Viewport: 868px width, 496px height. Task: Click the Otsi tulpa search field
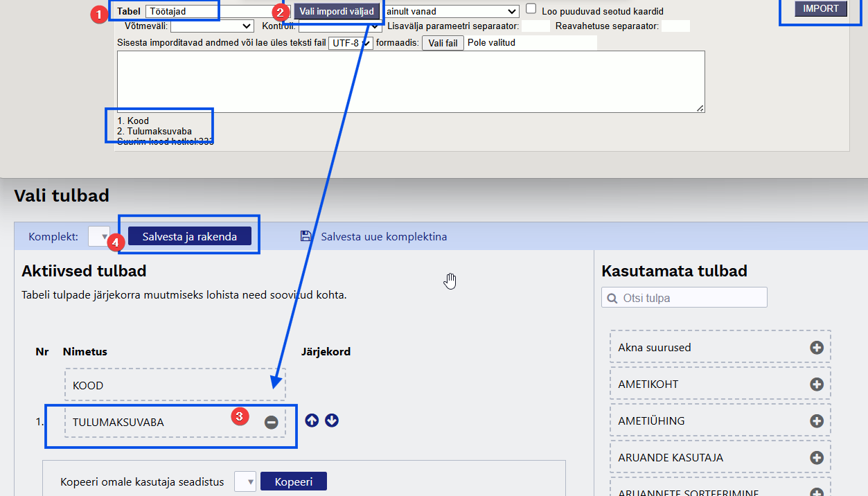point(684,298)
